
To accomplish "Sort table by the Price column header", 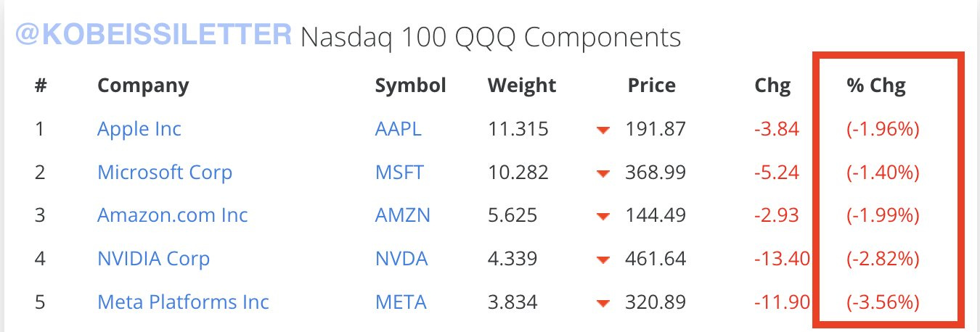I will 651,86.
